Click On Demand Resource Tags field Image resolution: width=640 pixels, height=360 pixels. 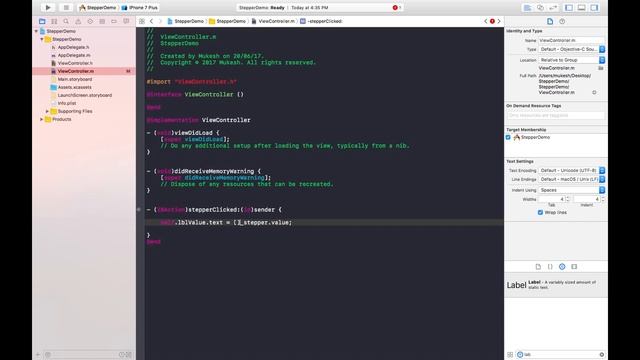(556, 116)
